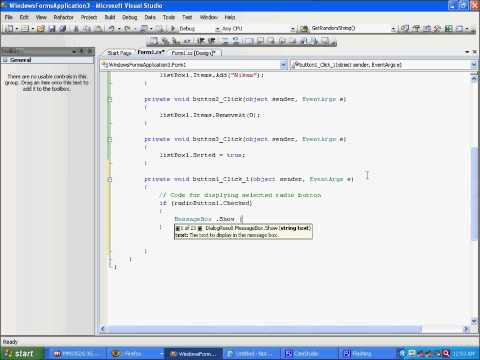Viewport: 480px width, 360px height.
Task: Click the horizontal scrollbar right arrow
Action: [466, 329]
